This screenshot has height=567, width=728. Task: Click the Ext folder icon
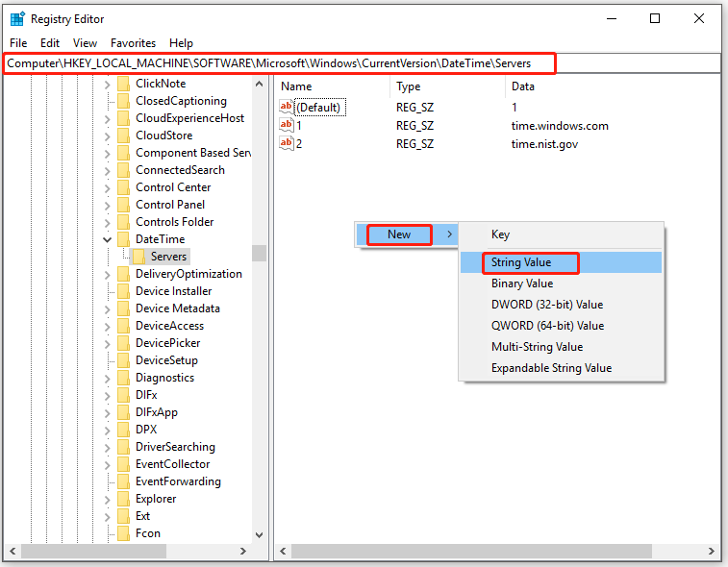[123, 516]
